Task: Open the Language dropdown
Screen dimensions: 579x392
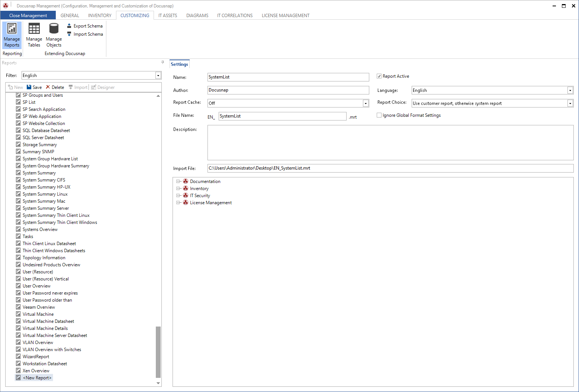Action: tap(570, 90)
